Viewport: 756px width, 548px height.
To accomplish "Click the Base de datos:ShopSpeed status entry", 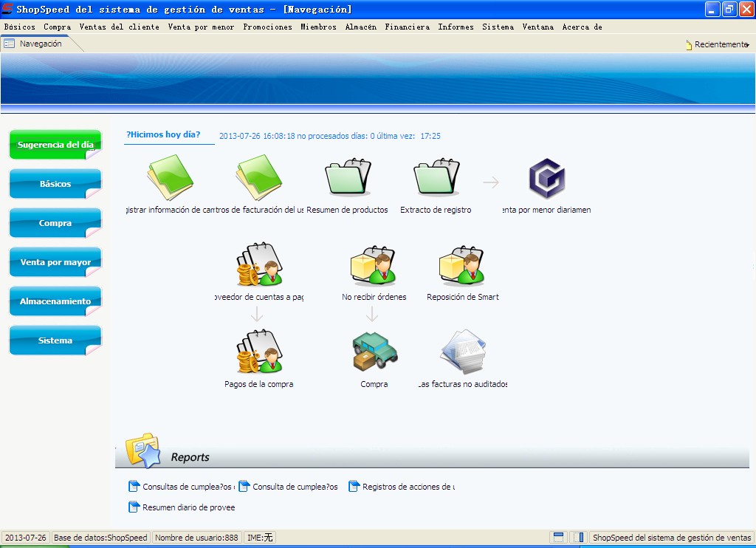I will pos(100,538).
